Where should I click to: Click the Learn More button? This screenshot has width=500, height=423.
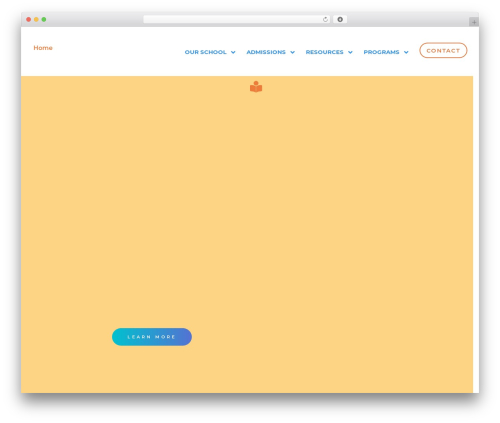point(152,337)
